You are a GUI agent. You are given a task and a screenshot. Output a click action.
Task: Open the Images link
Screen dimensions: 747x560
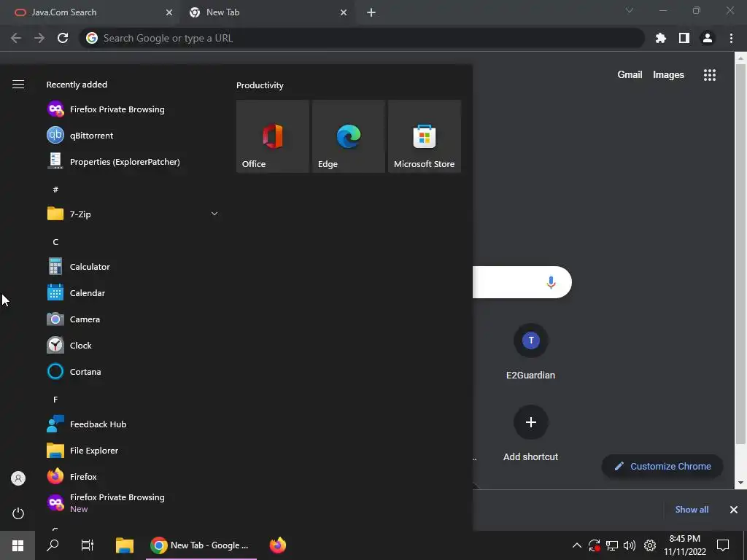pos(668,75)
